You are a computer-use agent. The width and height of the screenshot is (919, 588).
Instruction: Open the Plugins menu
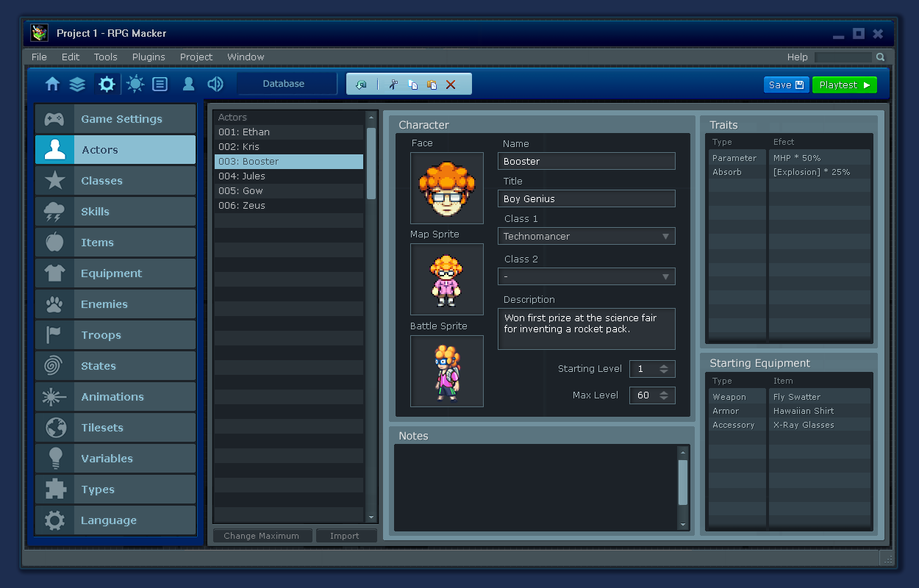pyautogui.click(x=149, y=57)
